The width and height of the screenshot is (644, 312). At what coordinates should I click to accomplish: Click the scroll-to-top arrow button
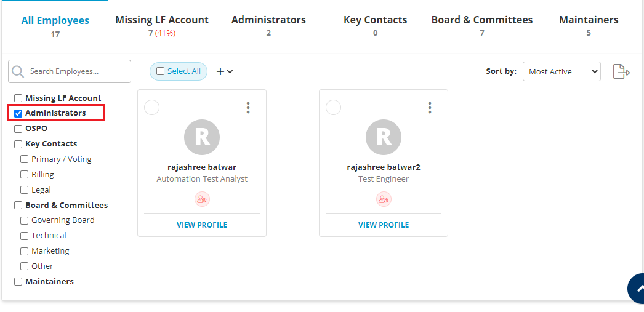[x=637, y=289]
